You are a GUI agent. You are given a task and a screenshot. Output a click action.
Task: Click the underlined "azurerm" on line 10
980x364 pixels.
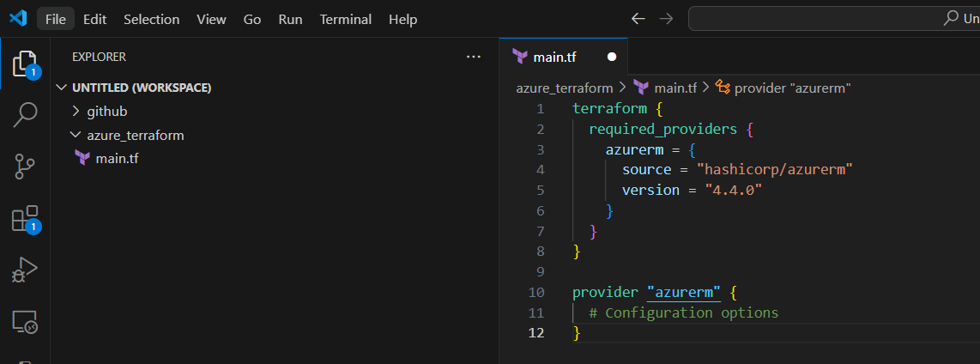click(x=684, y=292)
